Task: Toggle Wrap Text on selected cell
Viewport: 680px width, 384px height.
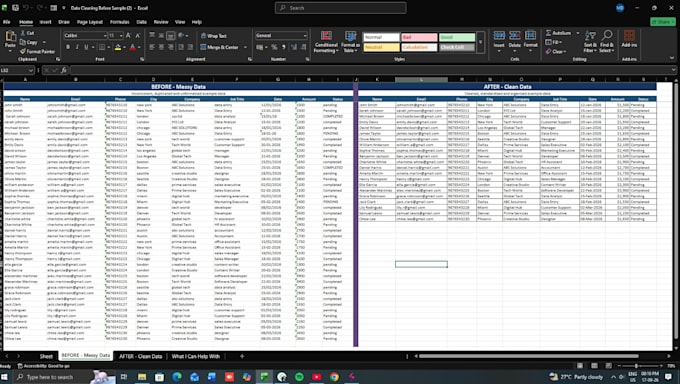Action: [213, 36]
